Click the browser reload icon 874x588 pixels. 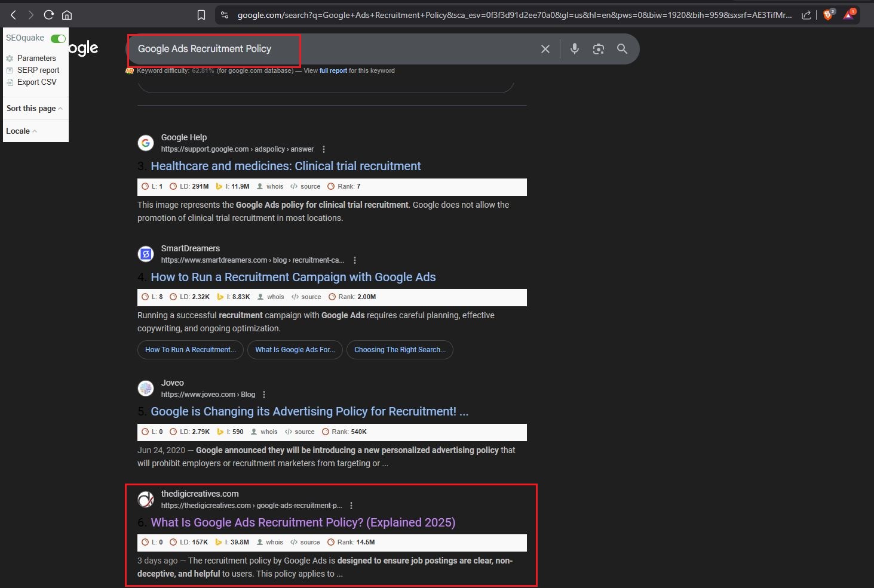tap(49, 15)
